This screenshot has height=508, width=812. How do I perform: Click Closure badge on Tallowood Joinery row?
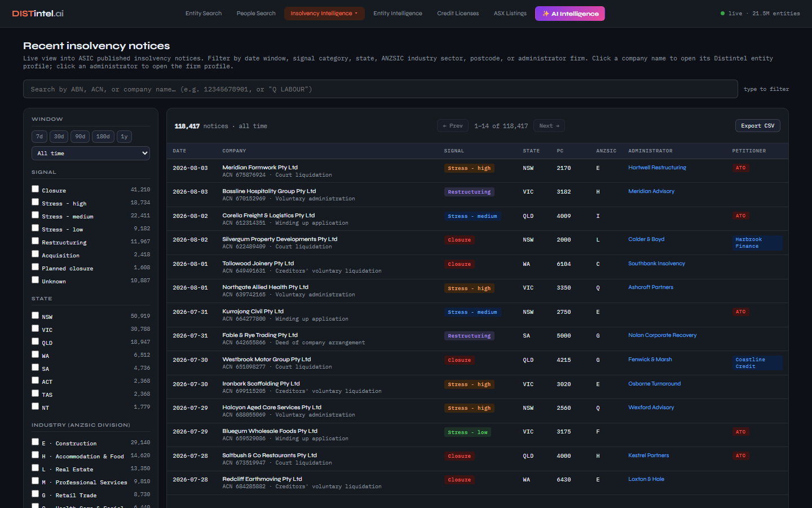click(x=459, y=264)
